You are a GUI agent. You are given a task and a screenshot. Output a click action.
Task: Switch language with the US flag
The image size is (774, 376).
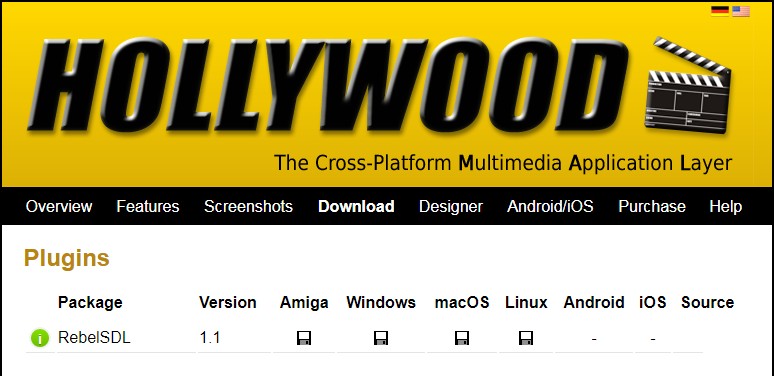pos(741,11)
